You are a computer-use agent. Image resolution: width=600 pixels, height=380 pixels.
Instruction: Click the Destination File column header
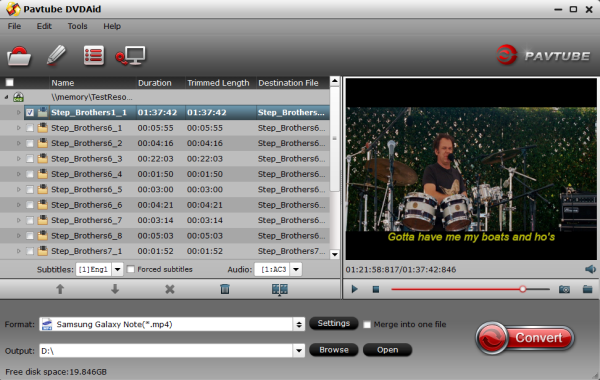[x=293, y=83]
